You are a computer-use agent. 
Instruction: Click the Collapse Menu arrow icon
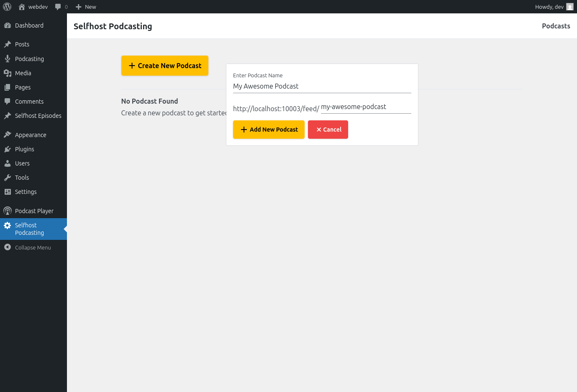pyautogui.click(x=8, y=247)
